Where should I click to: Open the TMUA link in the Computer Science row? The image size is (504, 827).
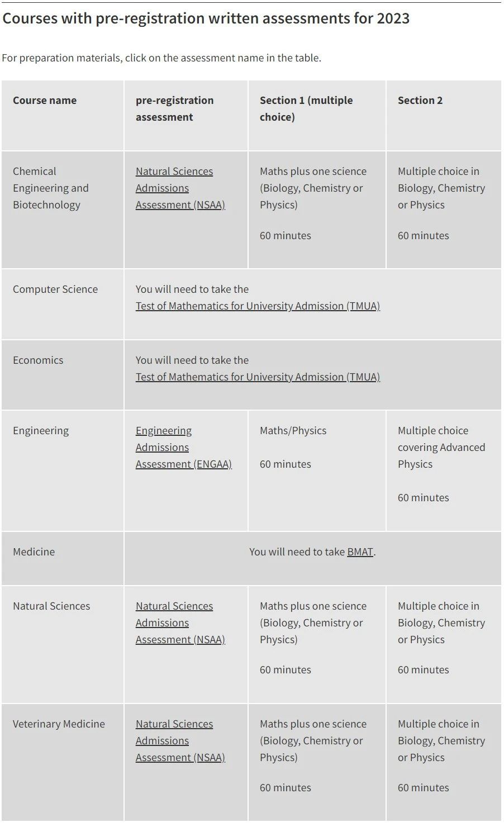(258, 306)
